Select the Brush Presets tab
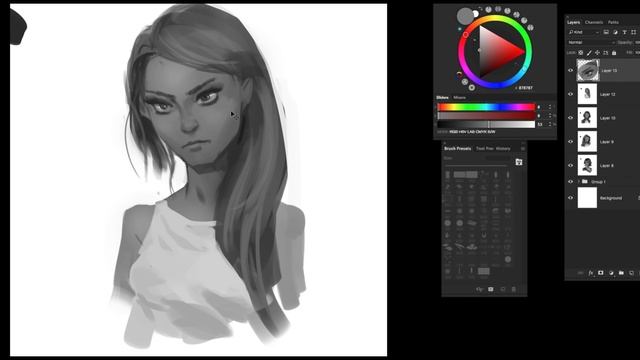Screen dimensions: 640x360 tap(458, 149)
